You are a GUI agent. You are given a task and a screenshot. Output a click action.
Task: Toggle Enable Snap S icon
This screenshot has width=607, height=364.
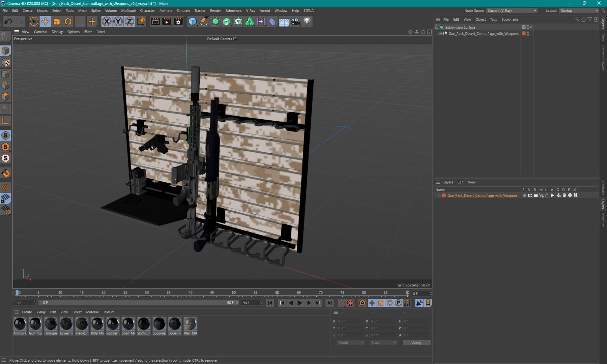tap(6, 135)
